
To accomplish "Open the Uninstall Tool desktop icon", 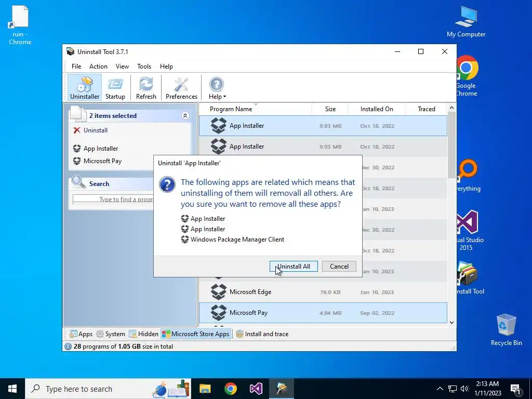I will coord(470,278).
